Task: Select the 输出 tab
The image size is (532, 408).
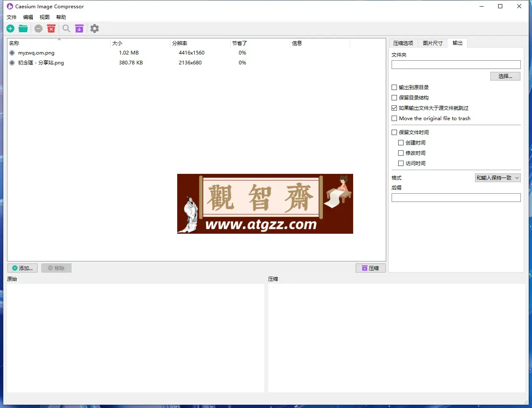Action: pos(457,43)
